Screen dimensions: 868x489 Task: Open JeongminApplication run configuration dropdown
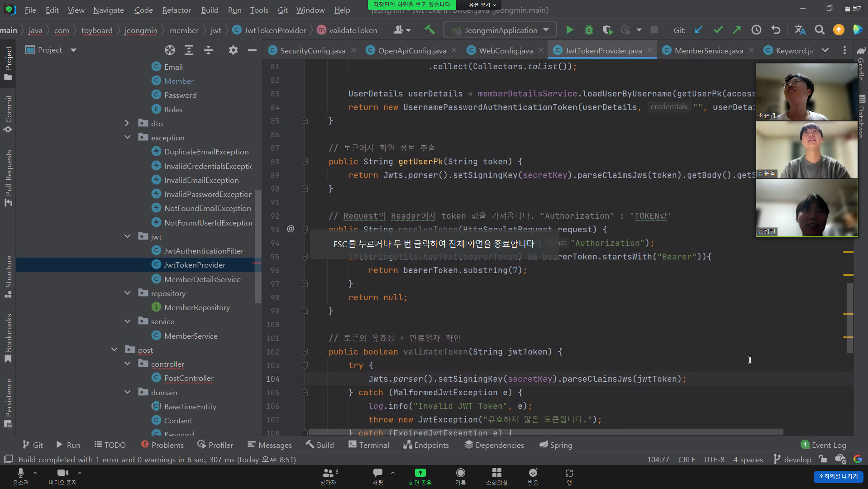pos(500,30)
